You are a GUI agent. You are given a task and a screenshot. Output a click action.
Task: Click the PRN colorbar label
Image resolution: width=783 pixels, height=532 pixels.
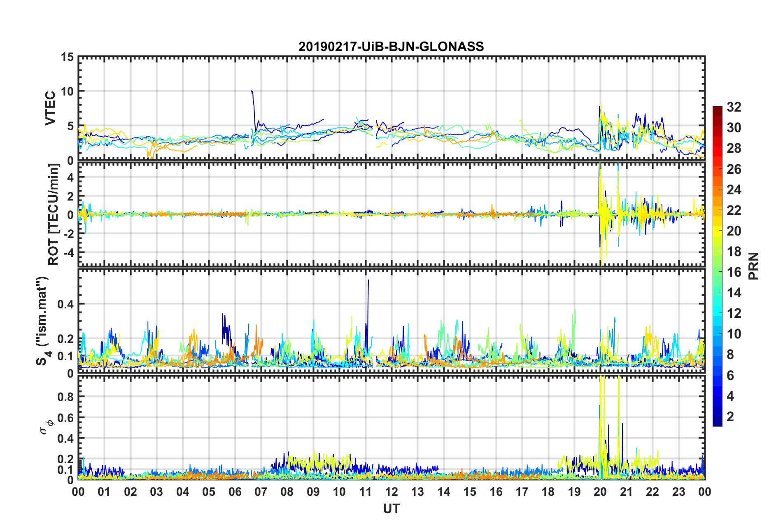754,266
